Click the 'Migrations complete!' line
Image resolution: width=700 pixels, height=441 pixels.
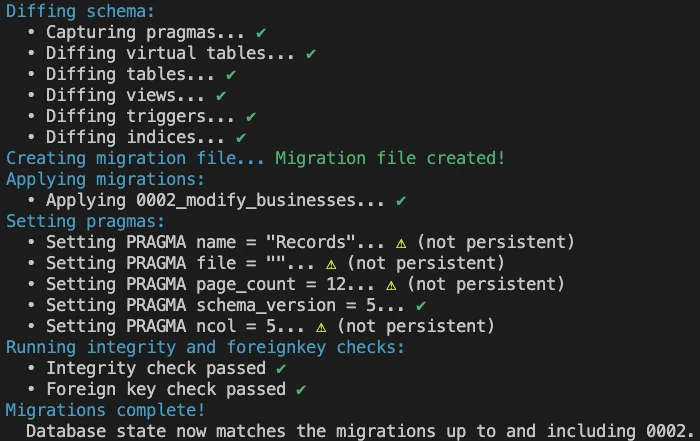click(105, 410)
